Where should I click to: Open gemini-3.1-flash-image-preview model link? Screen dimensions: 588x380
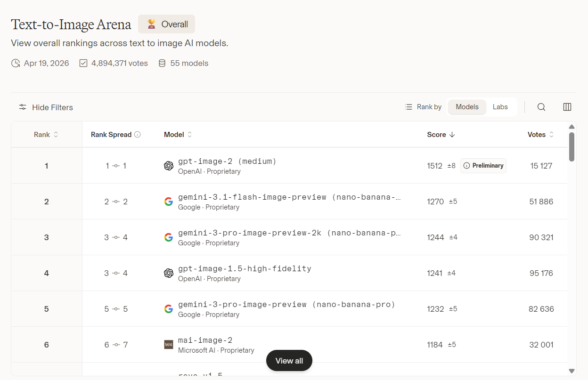point(289,197)
